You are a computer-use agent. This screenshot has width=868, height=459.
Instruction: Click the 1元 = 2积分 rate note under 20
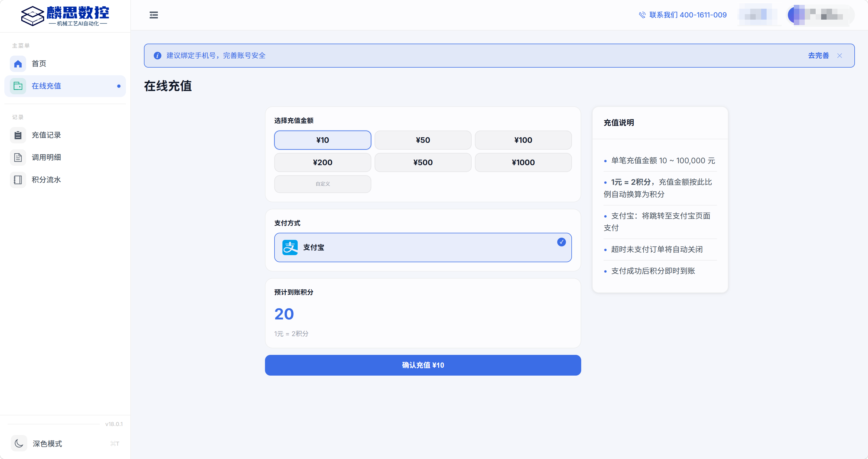[291, 334]
